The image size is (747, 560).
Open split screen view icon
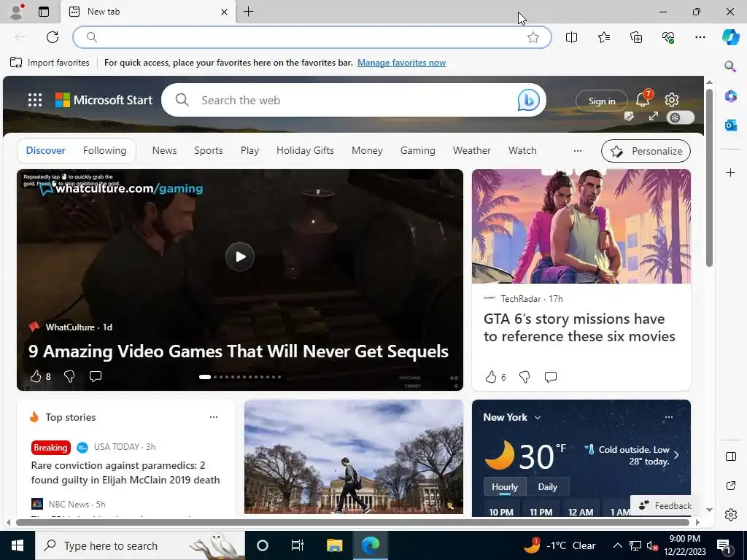[x=571, y=37]
